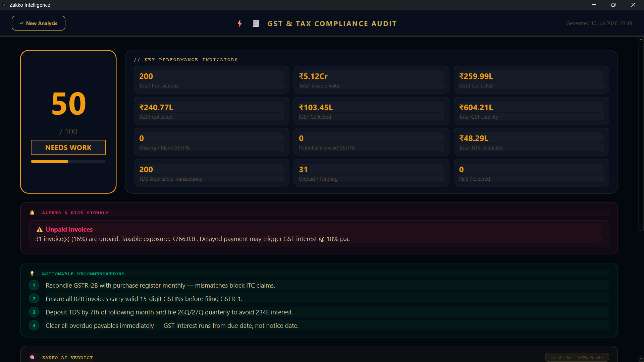The image size is (644, 362).
Task: Restore down the Zakko Intelligence window
Action: click(x=613, y=5)
